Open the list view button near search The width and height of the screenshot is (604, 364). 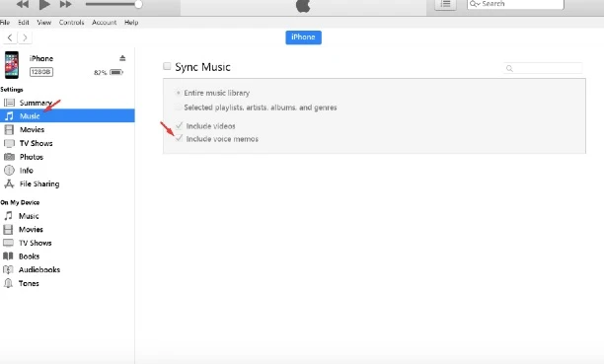click(445, 4)
